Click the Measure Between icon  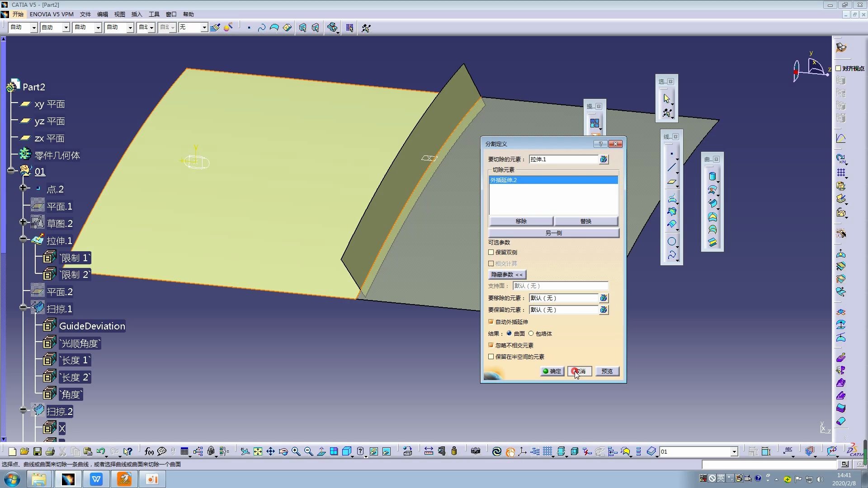[x=429, y=451]
